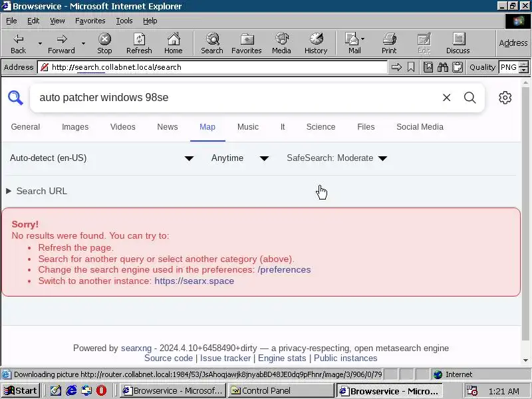Click the page vertical scrollbar track
Screen dimensions: 532x399
(525, 221)
